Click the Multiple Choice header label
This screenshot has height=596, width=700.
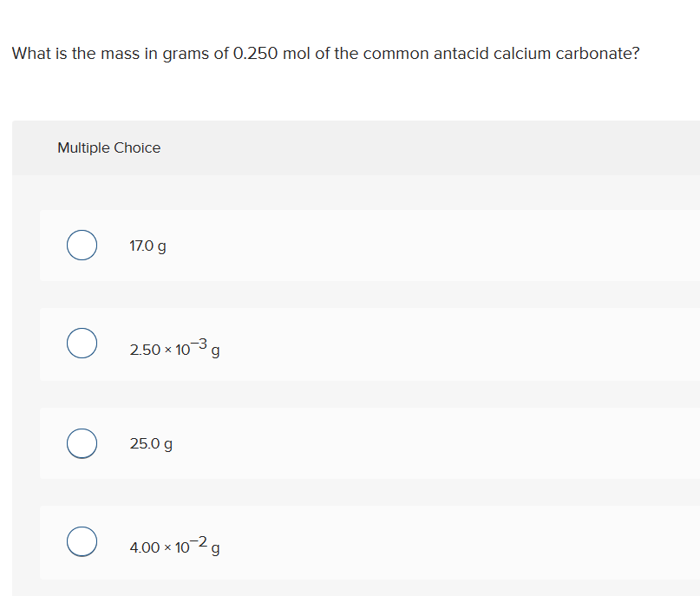(x=108, y=147)
